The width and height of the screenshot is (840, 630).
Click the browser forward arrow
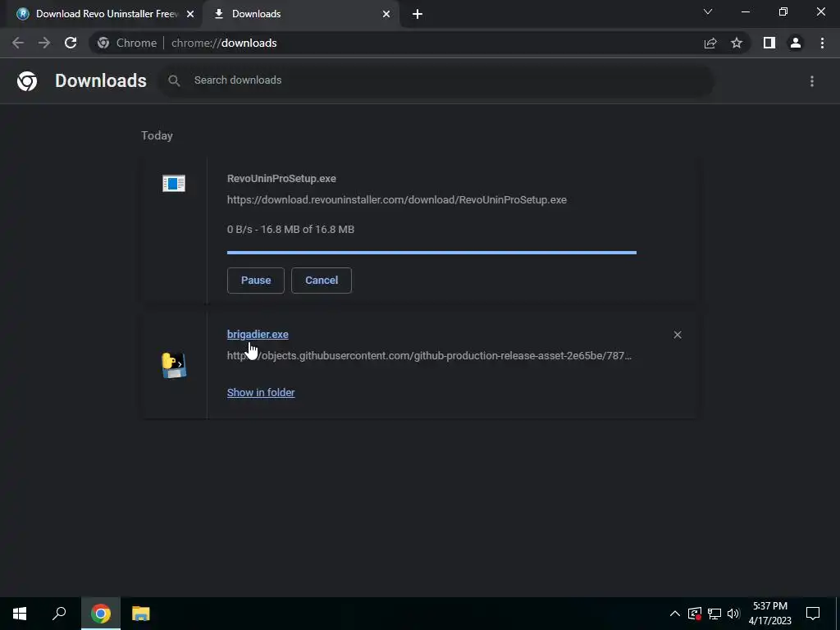[x=44, y=43]
